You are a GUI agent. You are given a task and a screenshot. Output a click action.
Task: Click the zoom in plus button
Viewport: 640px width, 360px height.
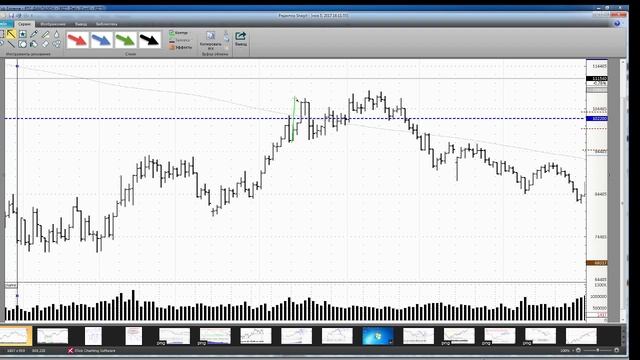click(x=616, y=350)
